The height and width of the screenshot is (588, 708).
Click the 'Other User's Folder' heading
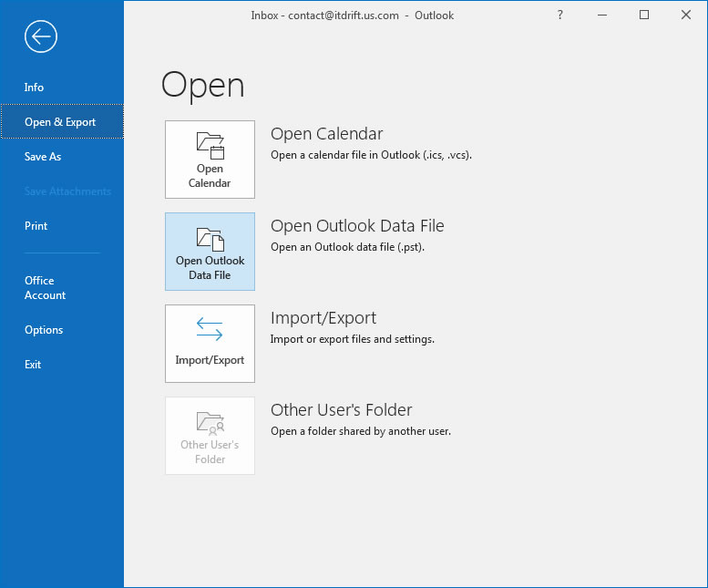coord(342,410)
